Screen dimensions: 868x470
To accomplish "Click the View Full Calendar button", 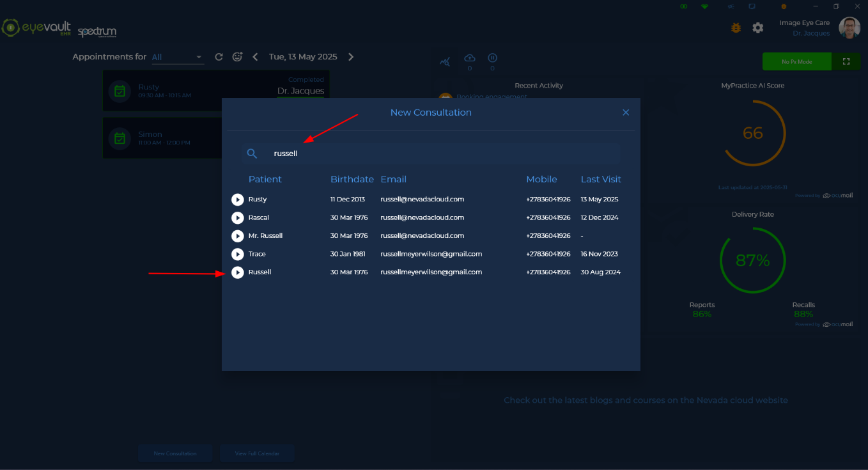I will [257, 453].
